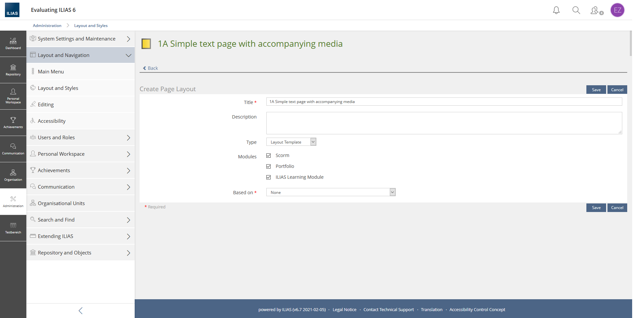This screenshot has width=644, height=318.
Task: Click into the Description text area
Action: (x=444, y=123)
